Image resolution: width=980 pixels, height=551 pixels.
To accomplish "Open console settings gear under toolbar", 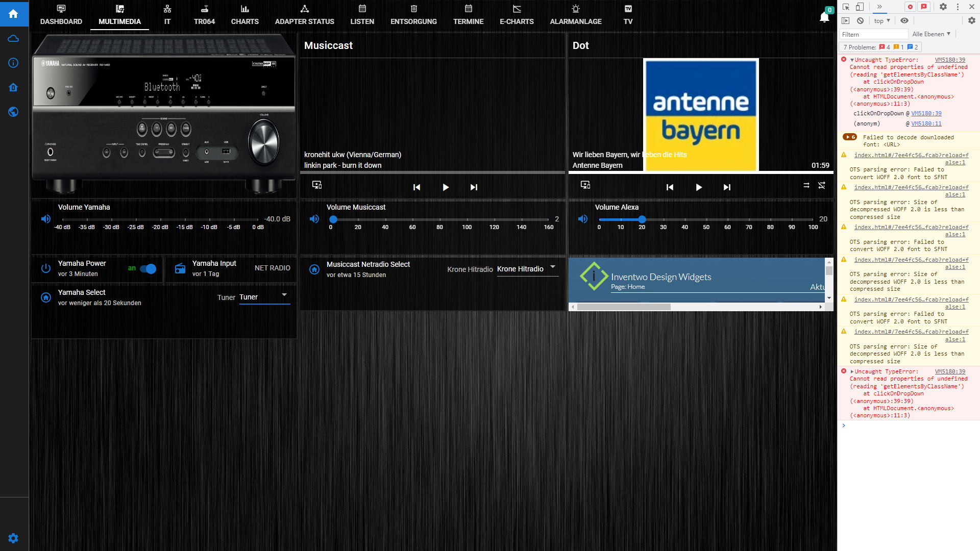I will [972, 20].
